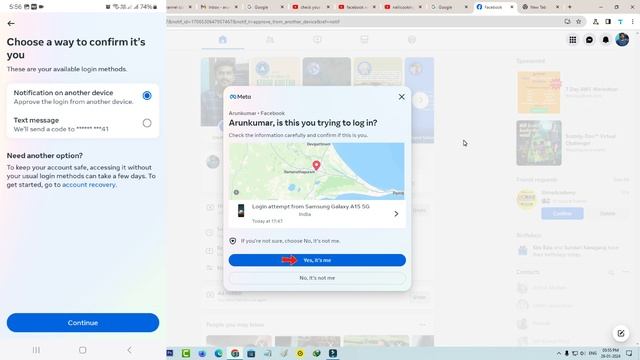Viewport: 640px width, 360px height.
Task: Show hidden system tray icons
Action: pos(558,353)
